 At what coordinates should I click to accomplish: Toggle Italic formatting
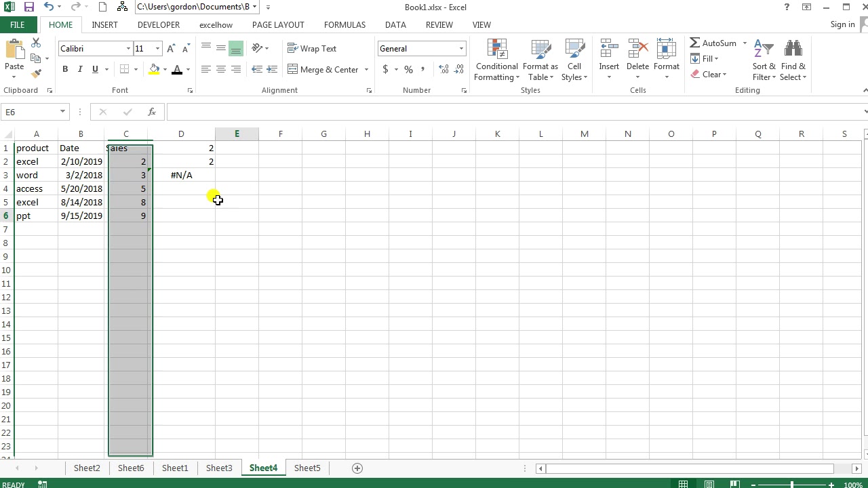(x=80, y=69)
